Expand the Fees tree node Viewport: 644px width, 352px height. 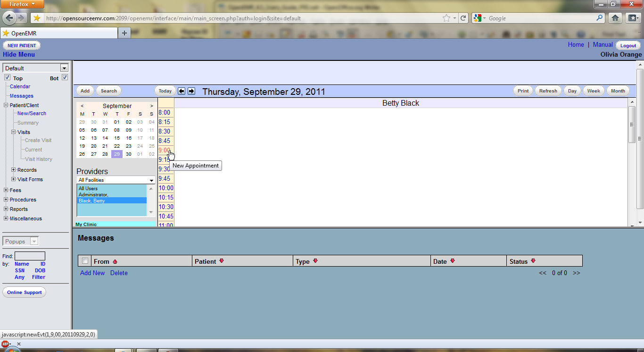tap(6, 190)
